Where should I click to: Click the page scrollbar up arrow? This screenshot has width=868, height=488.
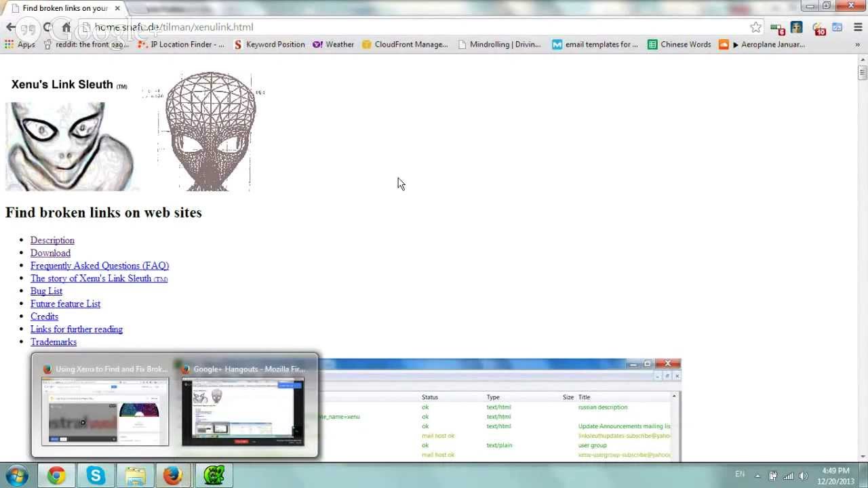click(x=863, y=60)
